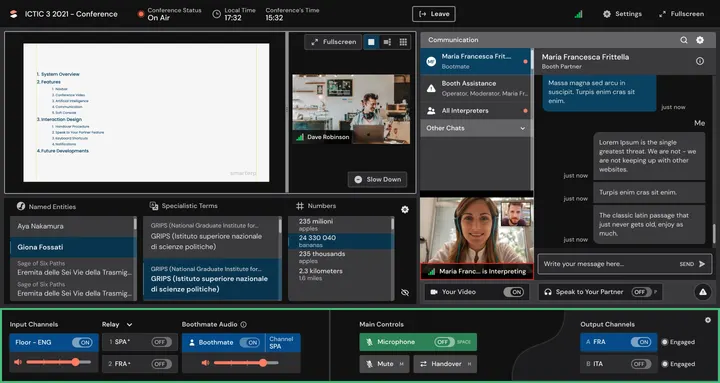This screenshot has height=383, width=720.
Task: Set the video panel to Fullscreen
Action: click(333, 42)
